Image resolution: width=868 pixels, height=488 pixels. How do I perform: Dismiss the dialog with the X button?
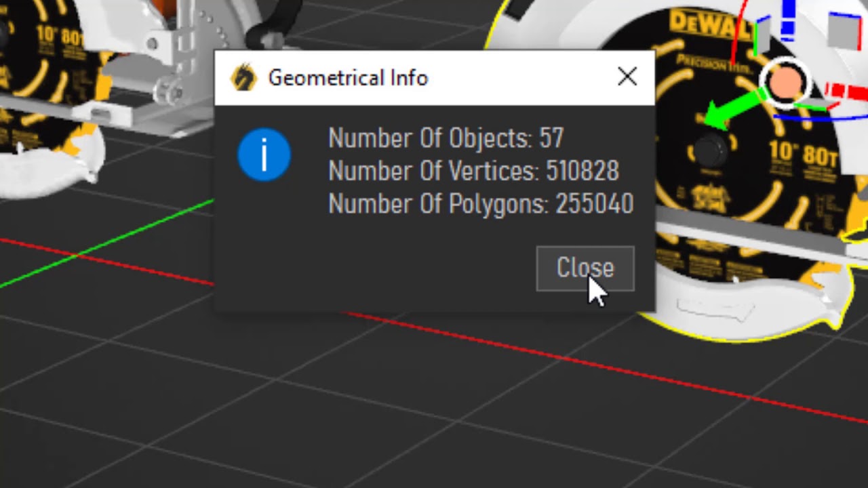pyautogui.click(x=627, y=77)
